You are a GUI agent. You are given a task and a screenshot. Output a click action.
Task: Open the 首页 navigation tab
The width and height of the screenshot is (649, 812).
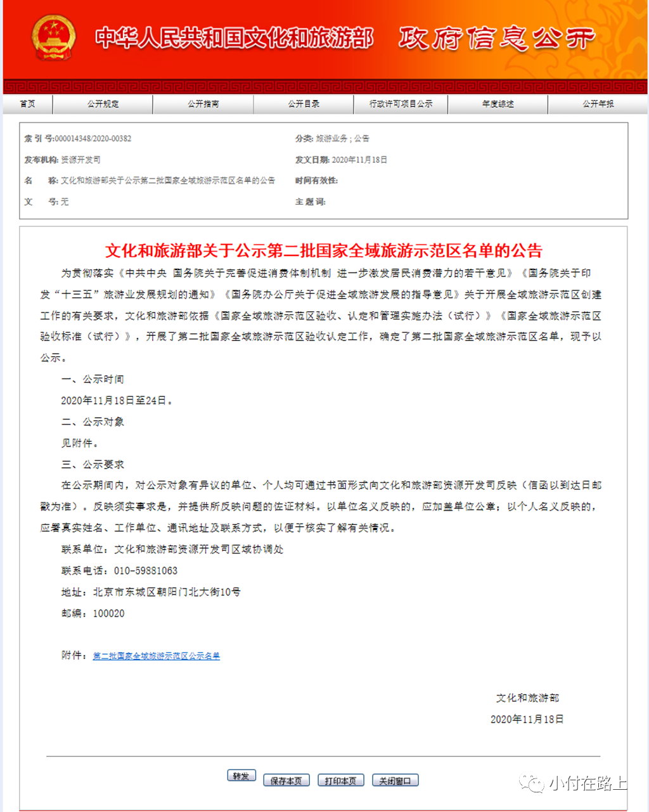[27, 104]
